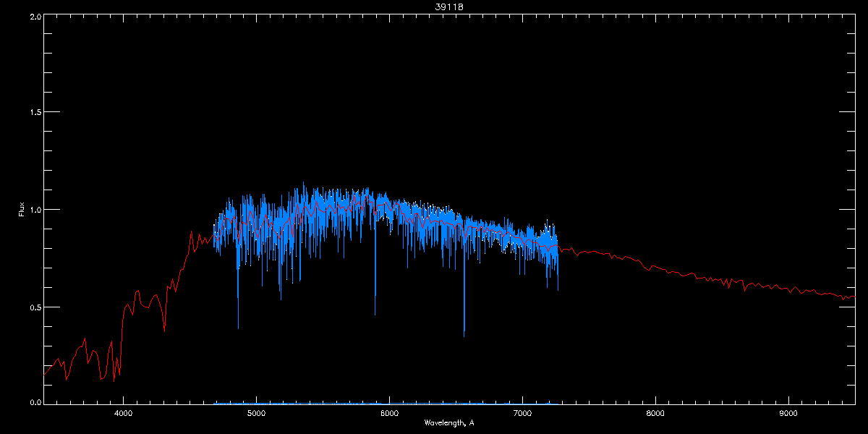Click the 5000 x-axis tick label
Image resolution: width=868 pixels, height=434 pixels.
pos(256,414)
